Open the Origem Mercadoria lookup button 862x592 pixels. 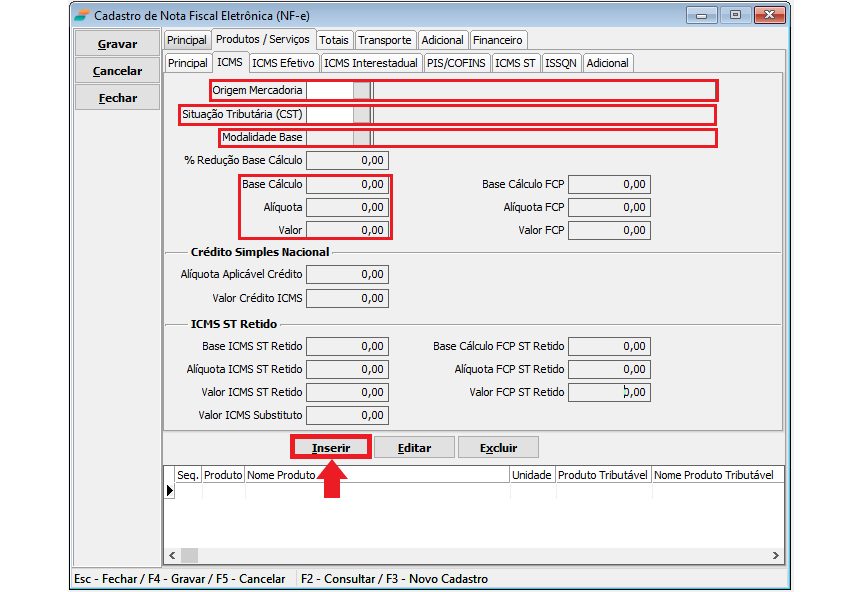362,90
